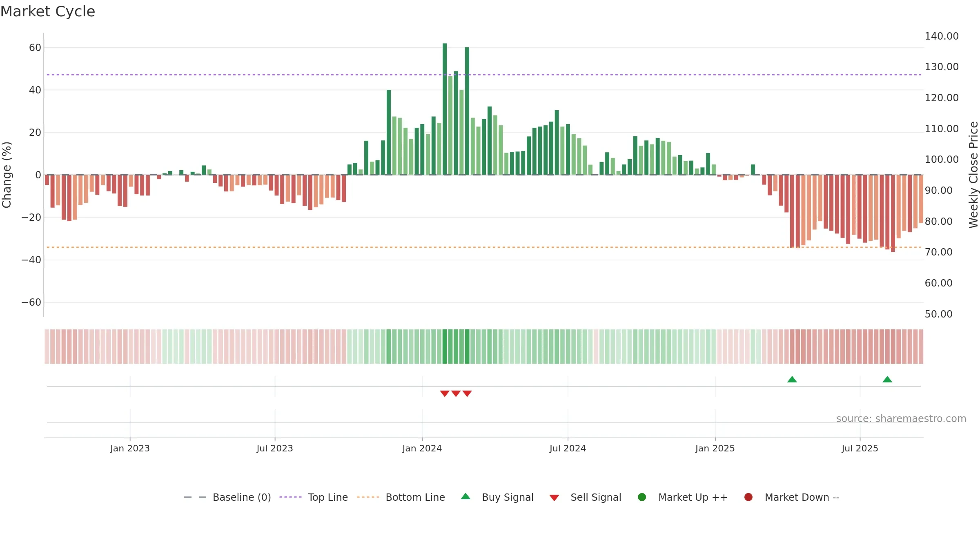Select the middle sell signal marker in early 2024
The width and height of the screenshot is (980, 551).
(456, 393)
